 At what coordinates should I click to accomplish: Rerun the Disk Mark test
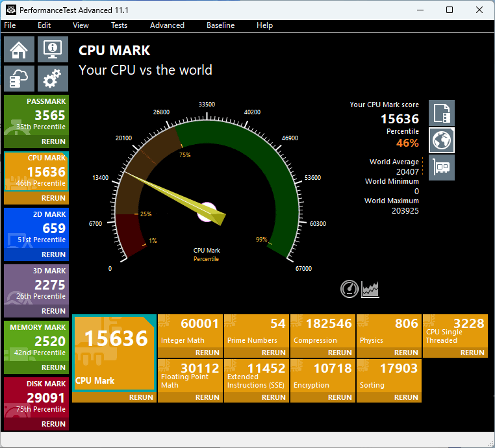point(53,424)
